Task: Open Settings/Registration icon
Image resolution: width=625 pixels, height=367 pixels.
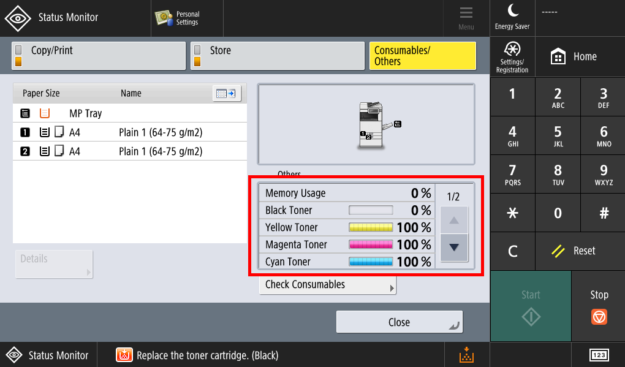Action: pyautogui.click(x=512, y=49)
